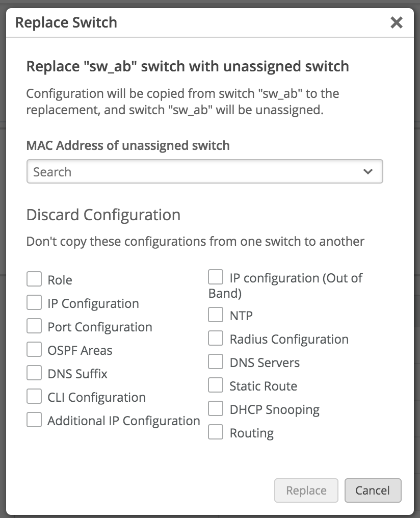Check the Static Route checkbox
The image size is (420, 518).
pyautogui.click(x=216, y=385)
